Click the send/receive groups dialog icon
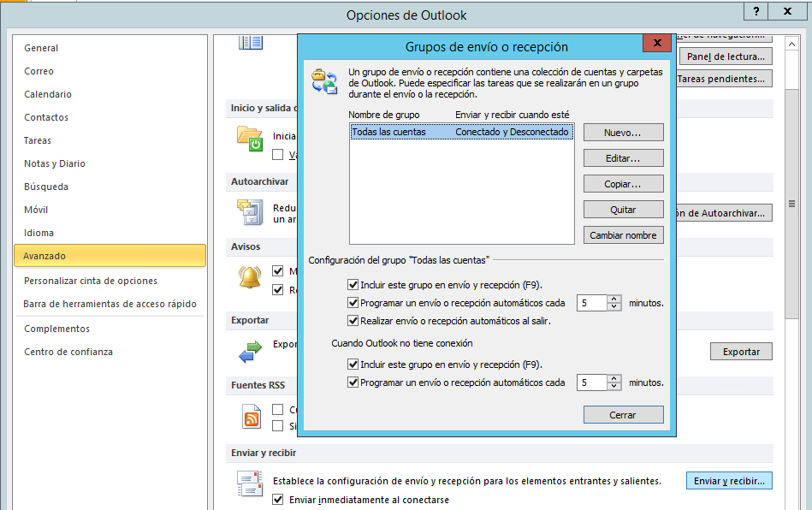Screen dimensions: 812x510 (324, 81)
